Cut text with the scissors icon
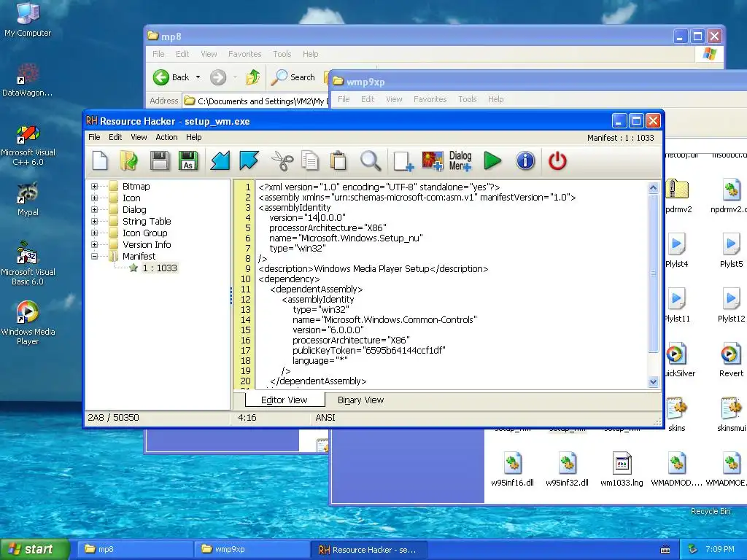 point(282,160)
